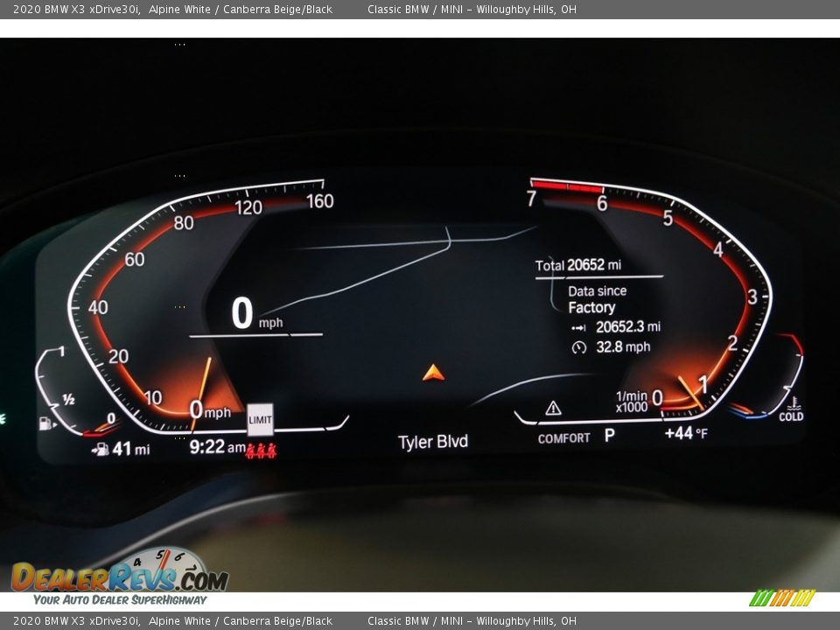Click the large 0 mph digital speed readout
Viewport: 840px width, 630px height.
click(x=257, y=313)
